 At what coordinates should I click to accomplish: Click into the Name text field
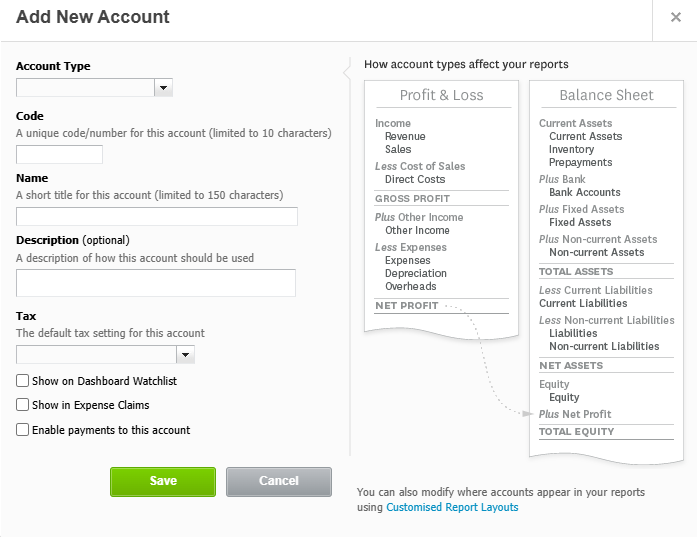(x=157, y=216)
